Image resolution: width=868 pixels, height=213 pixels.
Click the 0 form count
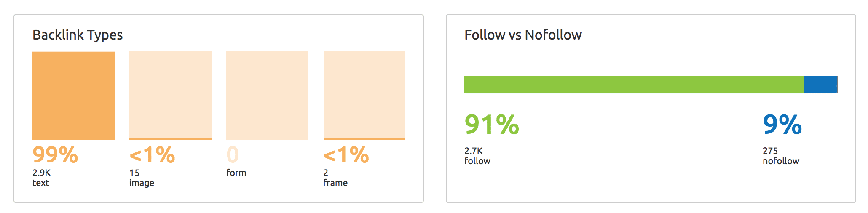click(x=233, y=154)
